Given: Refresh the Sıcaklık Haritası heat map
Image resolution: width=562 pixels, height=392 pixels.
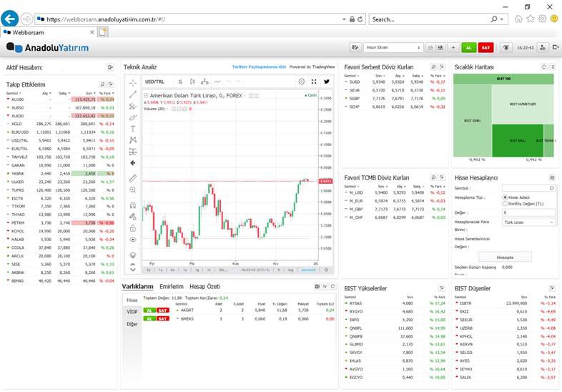Looking at the screenshot, I should 544,67.
